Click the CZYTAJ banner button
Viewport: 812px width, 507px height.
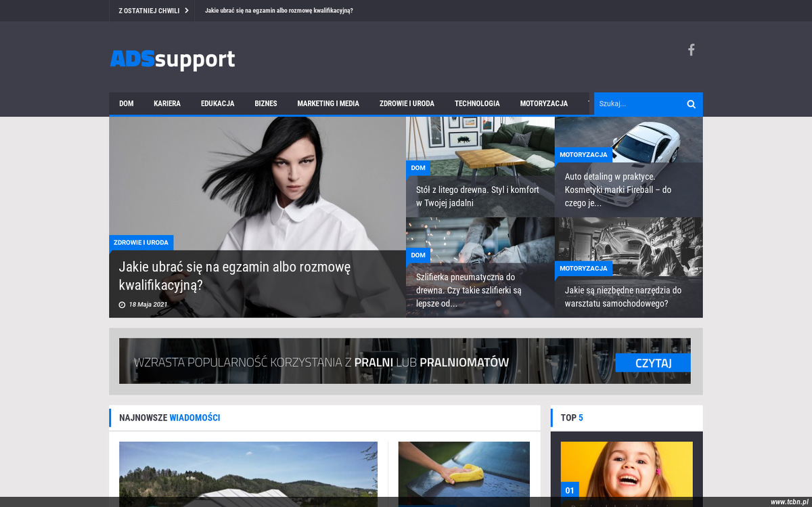653,363
